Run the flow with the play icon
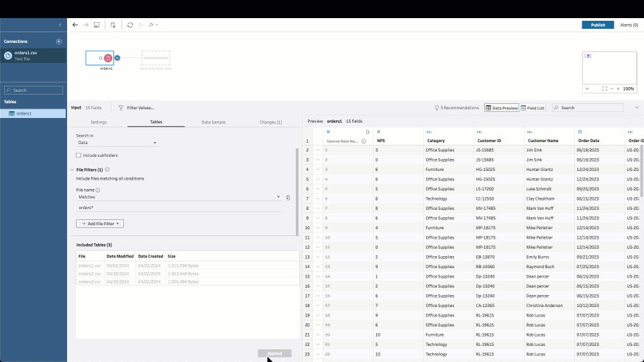The image size is (644, 362). (x=140, y=25)
